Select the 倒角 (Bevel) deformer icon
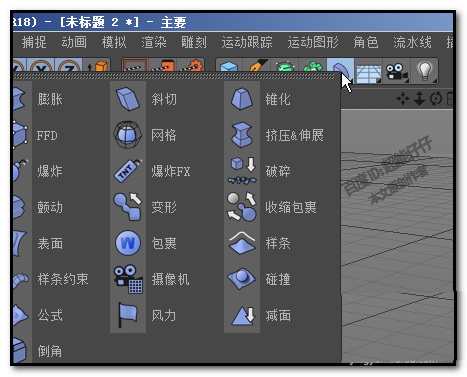This screenshot has width=467, height=377. [x=19, y=350]
